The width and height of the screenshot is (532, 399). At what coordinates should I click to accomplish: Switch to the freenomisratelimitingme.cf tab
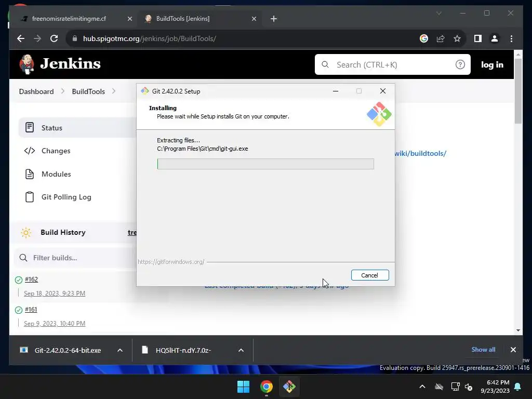tap(69, 19)
